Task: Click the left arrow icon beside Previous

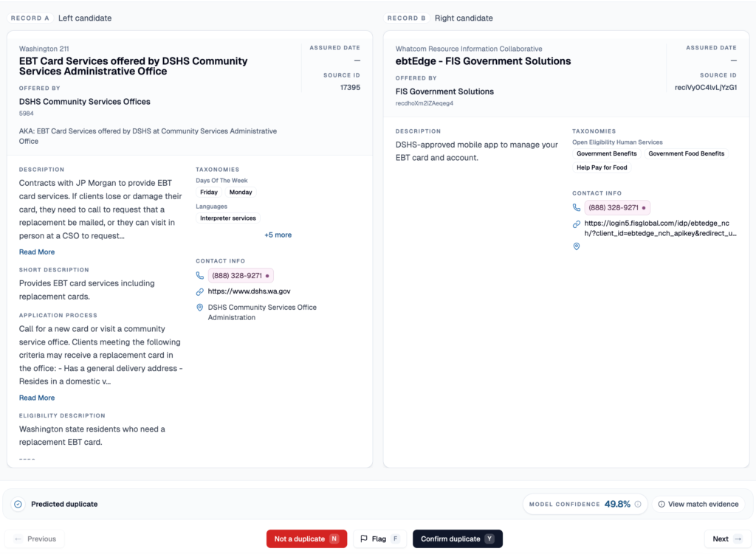Action: point(18,539)
